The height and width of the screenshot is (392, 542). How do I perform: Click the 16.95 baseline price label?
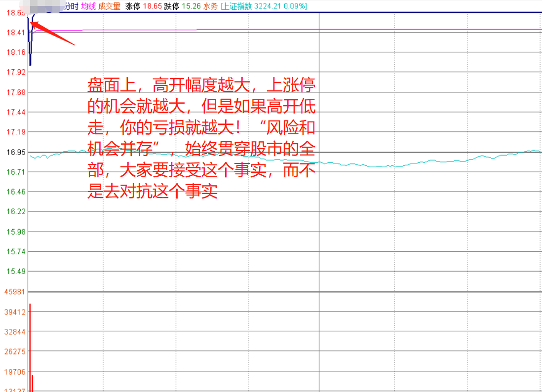(16, 152)
